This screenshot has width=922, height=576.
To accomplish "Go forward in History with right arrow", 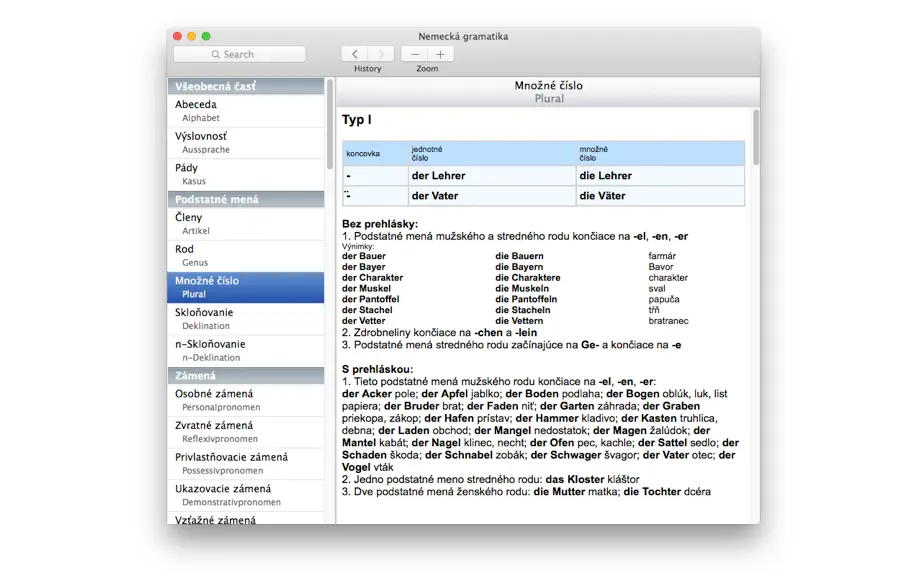I will click(x=381, y=54).
